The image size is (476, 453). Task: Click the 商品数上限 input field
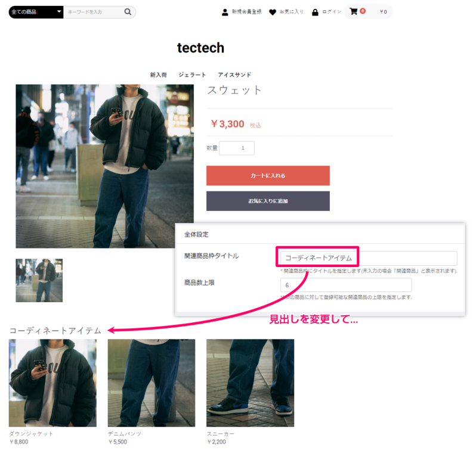[x=346, y=285]
